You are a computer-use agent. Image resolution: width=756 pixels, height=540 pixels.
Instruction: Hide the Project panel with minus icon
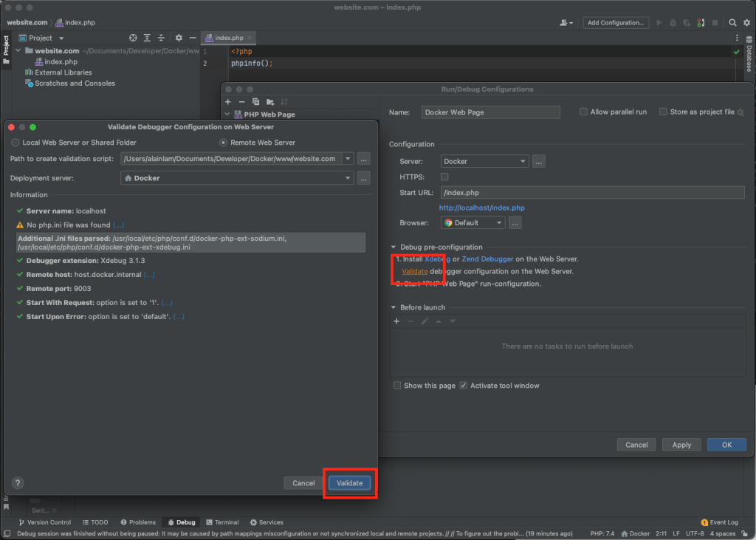click(x=193, y=38)
